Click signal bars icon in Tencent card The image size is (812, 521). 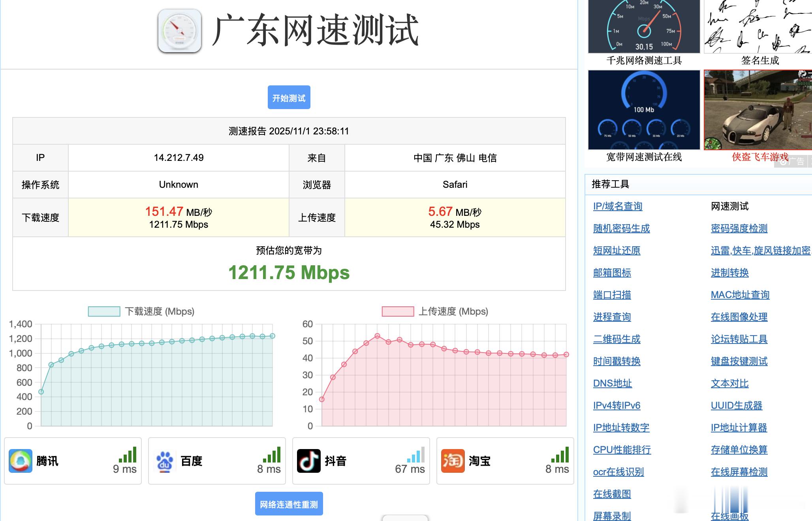point(128,455)
